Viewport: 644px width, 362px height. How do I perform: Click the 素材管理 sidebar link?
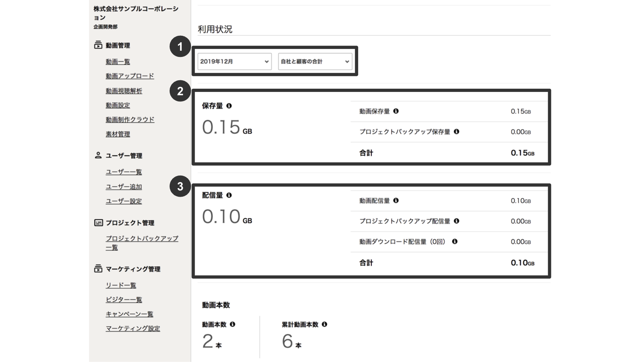click(117, 134)
